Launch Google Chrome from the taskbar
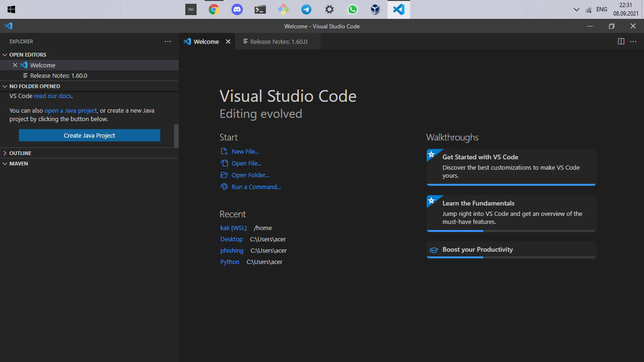644x362 pixels. pyautogui.click(x=214, y=9)
